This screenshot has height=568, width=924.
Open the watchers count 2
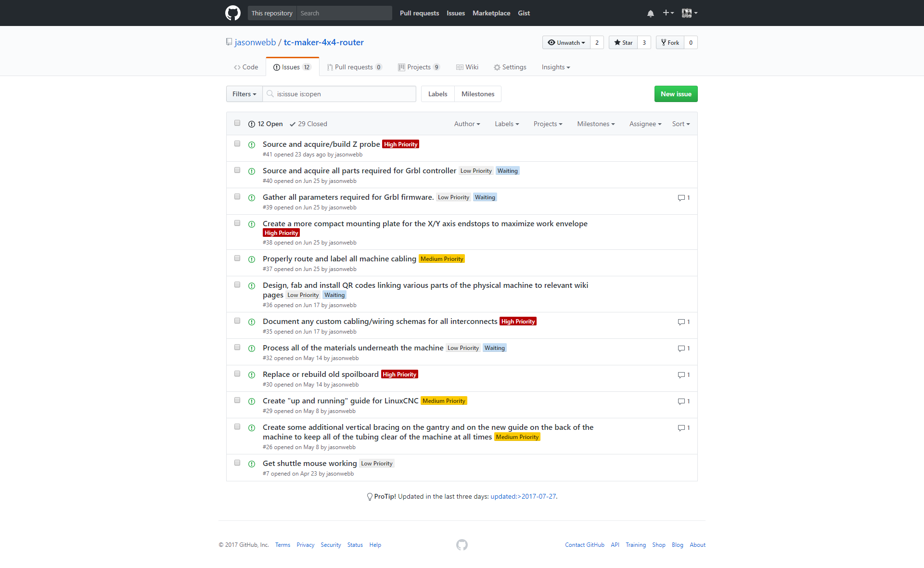click(597, 42)
